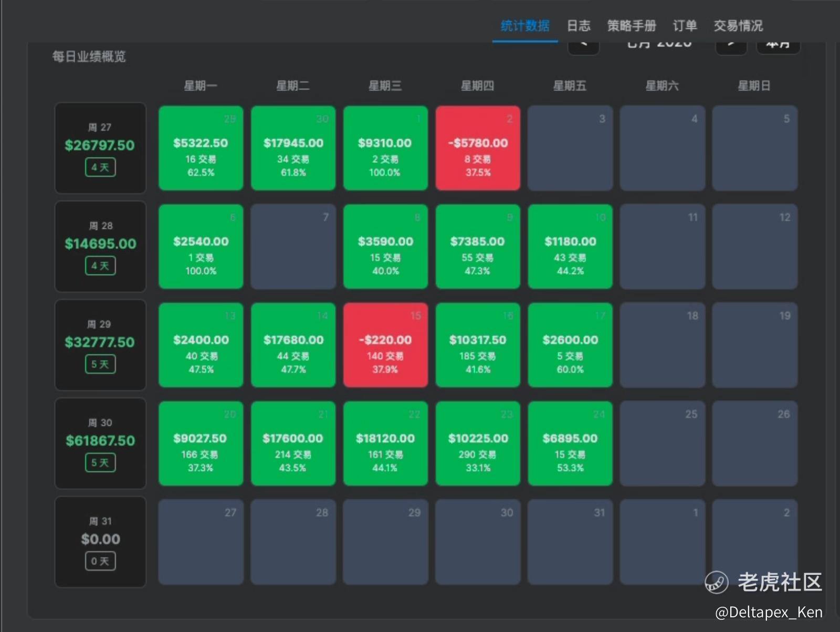Click the 星期四 column header
Viewport: 840px width, 632px height.
point(477,86)
